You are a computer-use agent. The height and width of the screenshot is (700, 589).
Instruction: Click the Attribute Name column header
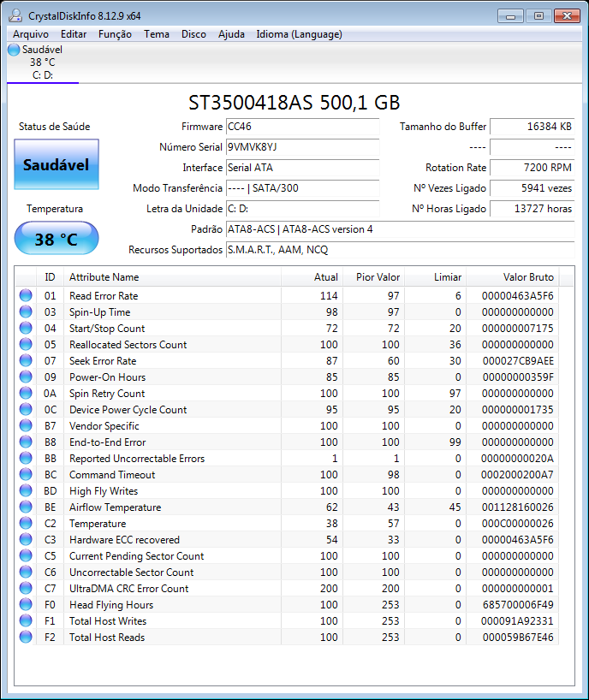[172, 277]
